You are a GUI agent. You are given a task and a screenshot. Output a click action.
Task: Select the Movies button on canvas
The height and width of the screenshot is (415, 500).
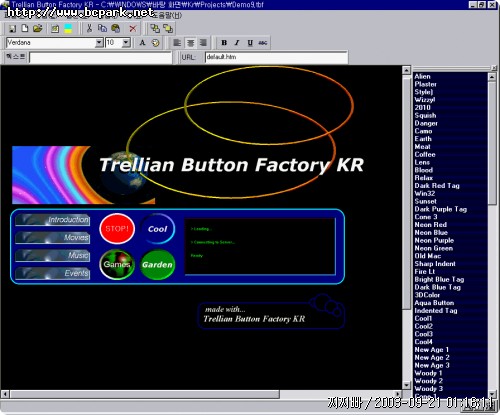coord(53,237)
